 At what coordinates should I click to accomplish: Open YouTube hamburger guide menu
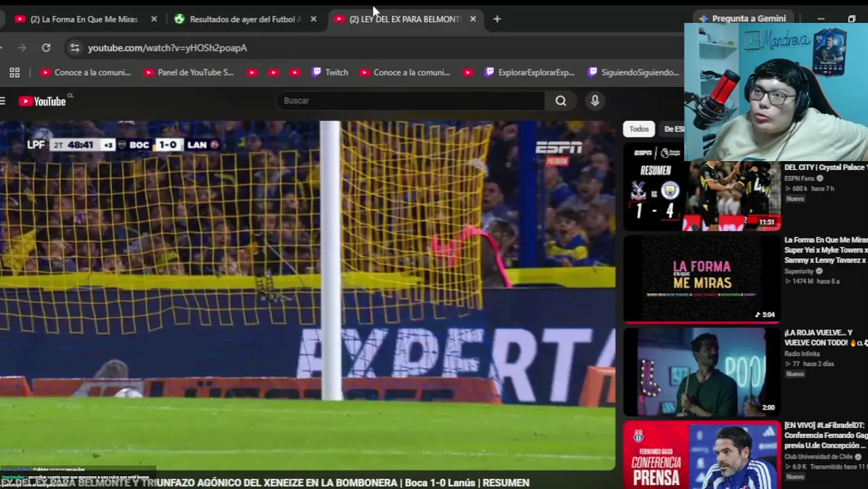click(3, 101)
